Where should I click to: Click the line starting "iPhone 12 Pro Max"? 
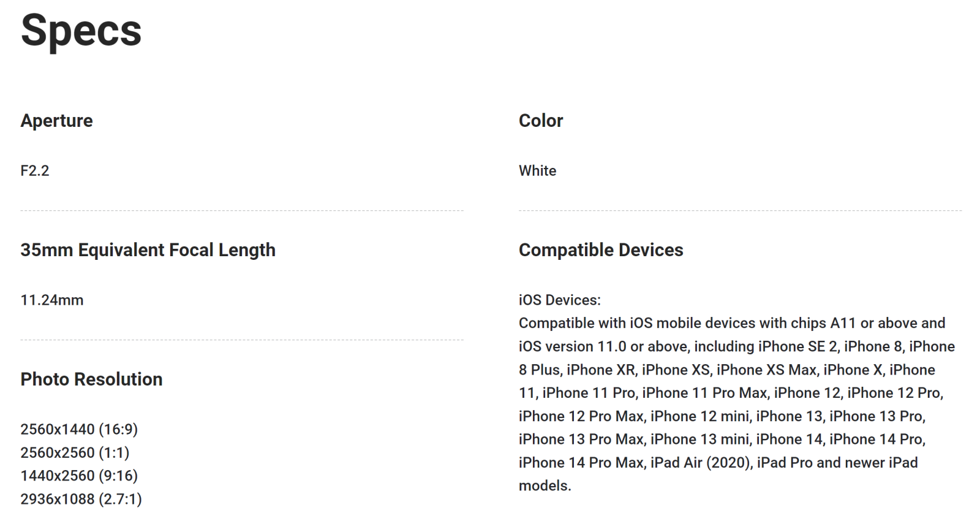722,417
